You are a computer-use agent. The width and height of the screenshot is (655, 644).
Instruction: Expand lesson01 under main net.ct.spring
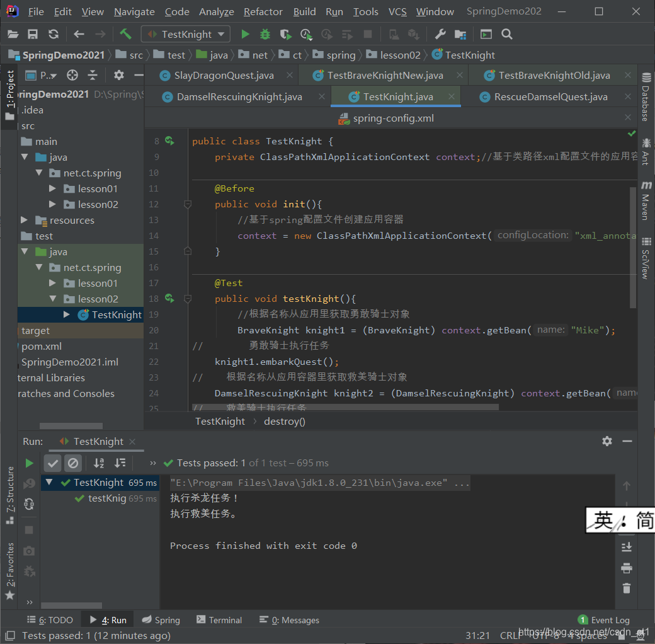coord(52,188)
